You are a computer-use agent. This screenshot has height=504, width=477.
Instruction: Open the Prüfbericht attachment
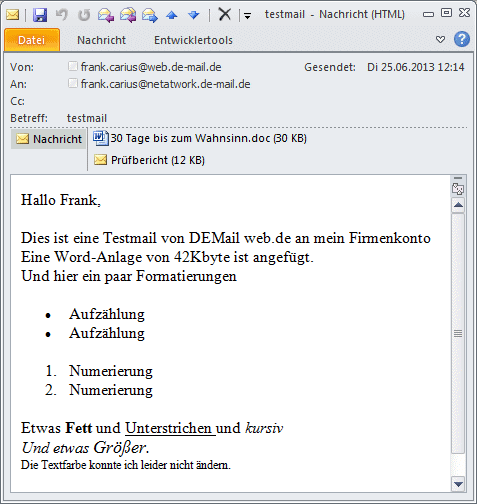pyautogui.click(x=149, y=160)
